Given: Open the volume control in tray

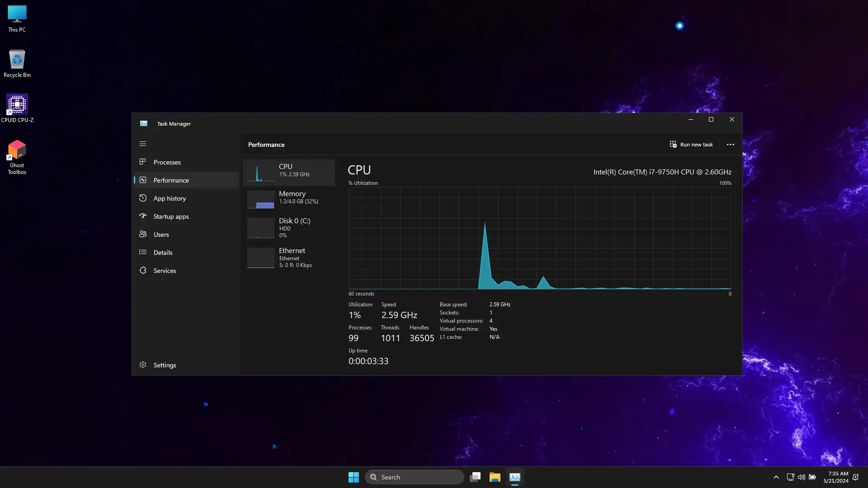Looking at the screenshot, I should [x=801, y=477].
